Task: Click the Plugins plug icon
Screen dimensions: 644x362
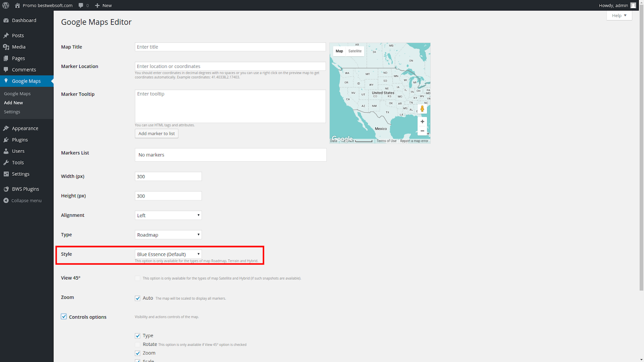Action: coord(6,140)
